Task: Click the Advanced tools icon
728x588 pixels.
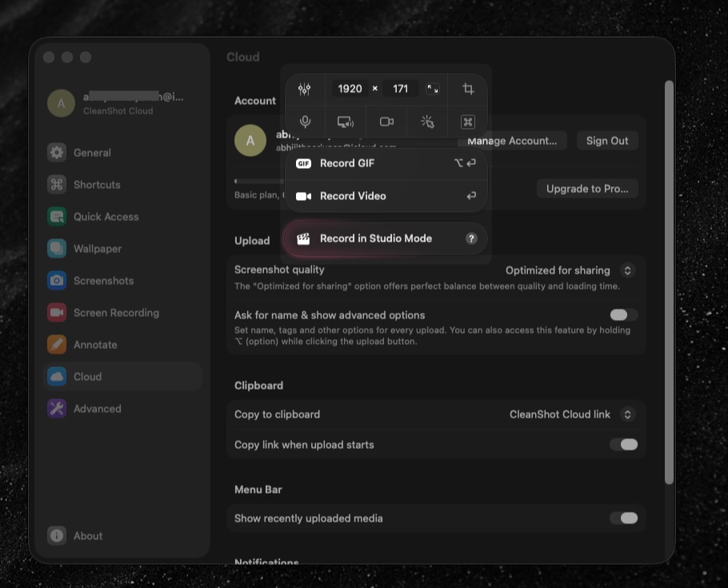Action: (57, 409)
